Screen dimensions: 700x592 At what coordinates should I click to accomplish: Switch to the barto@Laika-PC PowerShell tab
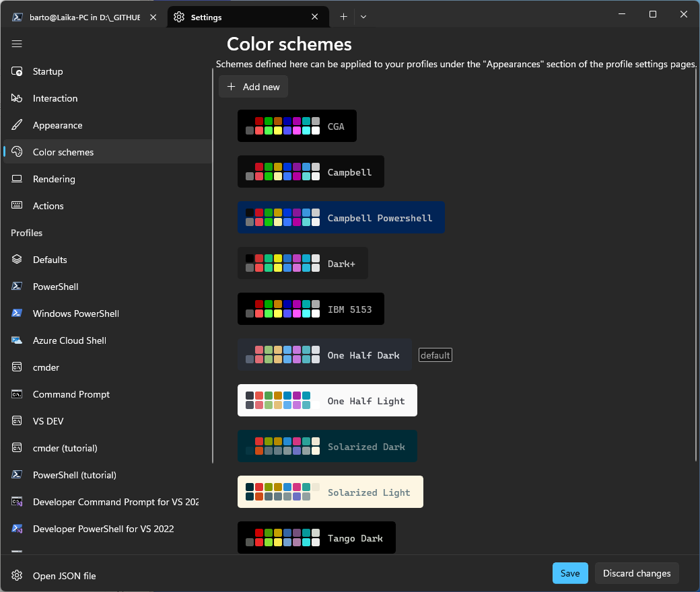pos(84,17)
